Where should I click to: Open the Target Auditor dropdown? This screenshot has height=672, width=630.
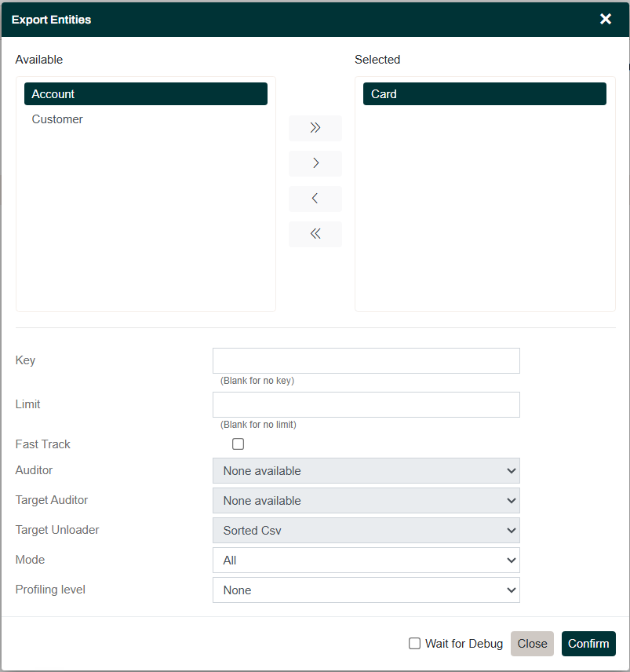pos(366,500)
